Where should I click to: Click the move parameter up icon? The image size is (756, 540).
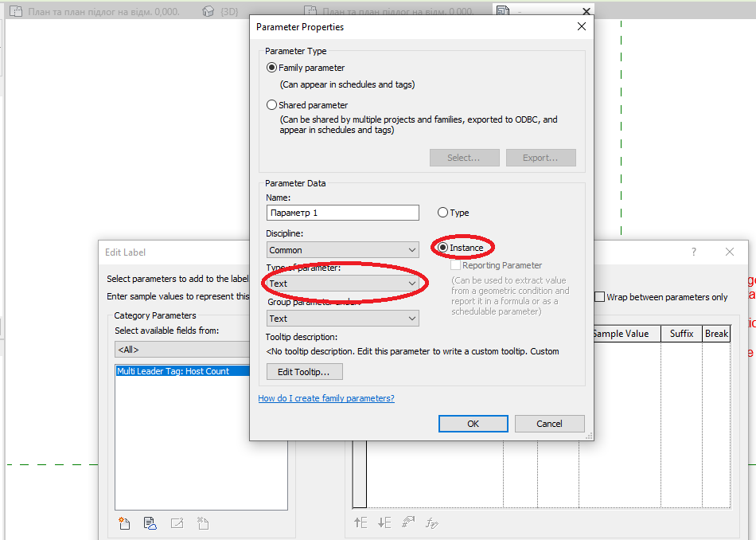point(360,522)
